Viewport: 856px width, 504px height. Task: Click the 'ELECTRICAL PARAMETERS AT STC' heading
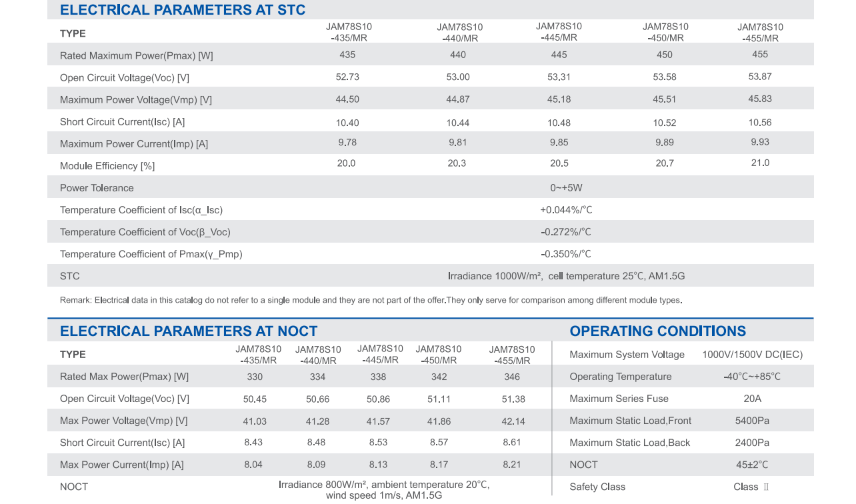(183, 10)
